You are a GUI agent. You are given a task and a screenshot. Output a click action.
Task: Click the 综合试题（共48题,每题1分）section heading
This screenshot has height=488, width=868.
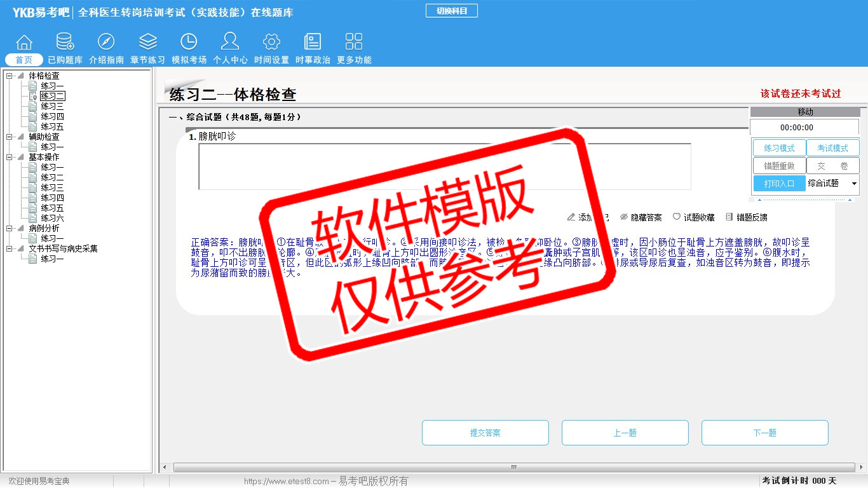235,118
